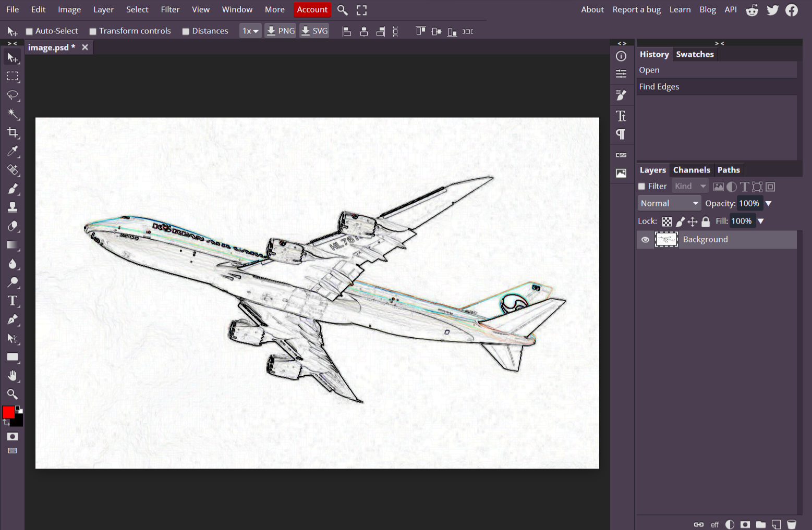This screenshot has width=812, height=530.
Task: Open the Report a bug link
Action: 637,9
